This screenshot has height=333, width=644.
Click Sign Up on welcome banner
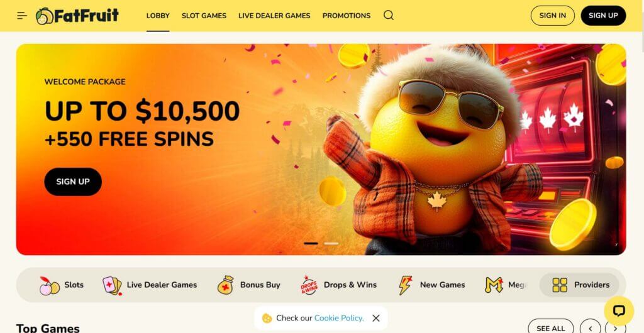(x=73, y=182)
